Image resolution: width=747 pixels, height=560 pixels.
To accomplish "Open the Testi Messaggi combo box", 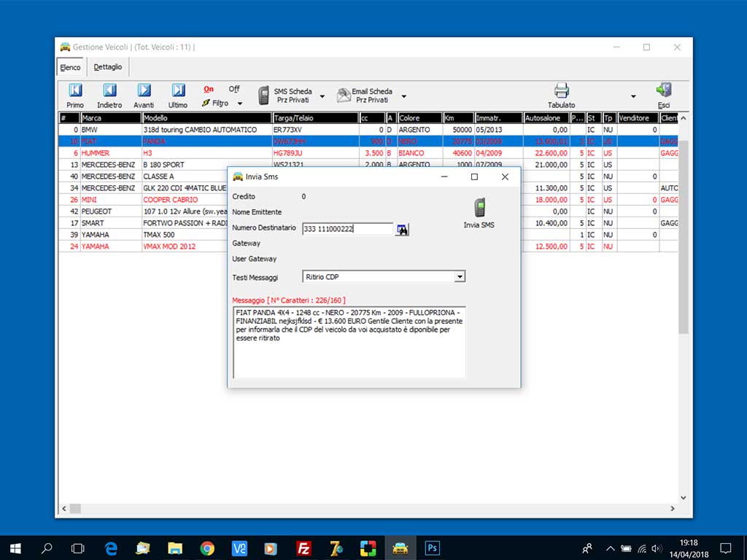I will pyautogui.click(x=384, y=276).
